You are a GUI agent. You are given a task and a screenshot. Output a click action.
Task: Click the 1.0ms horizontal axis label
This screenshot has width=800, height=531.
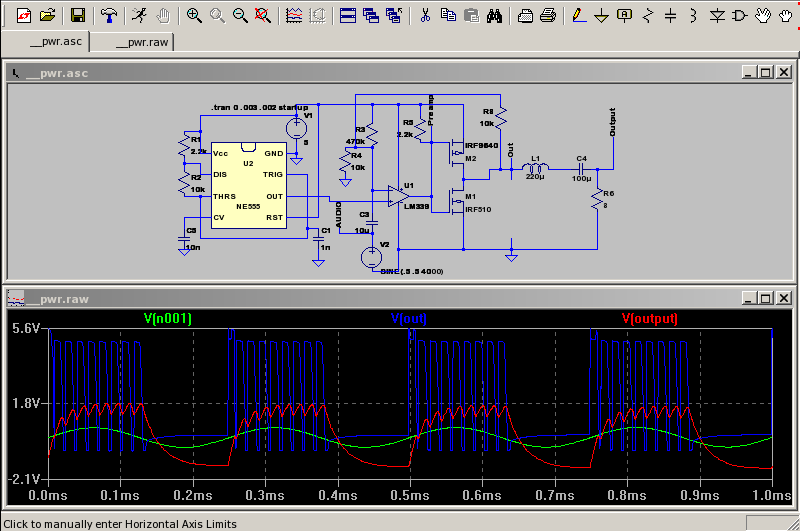tap(772, 495)
